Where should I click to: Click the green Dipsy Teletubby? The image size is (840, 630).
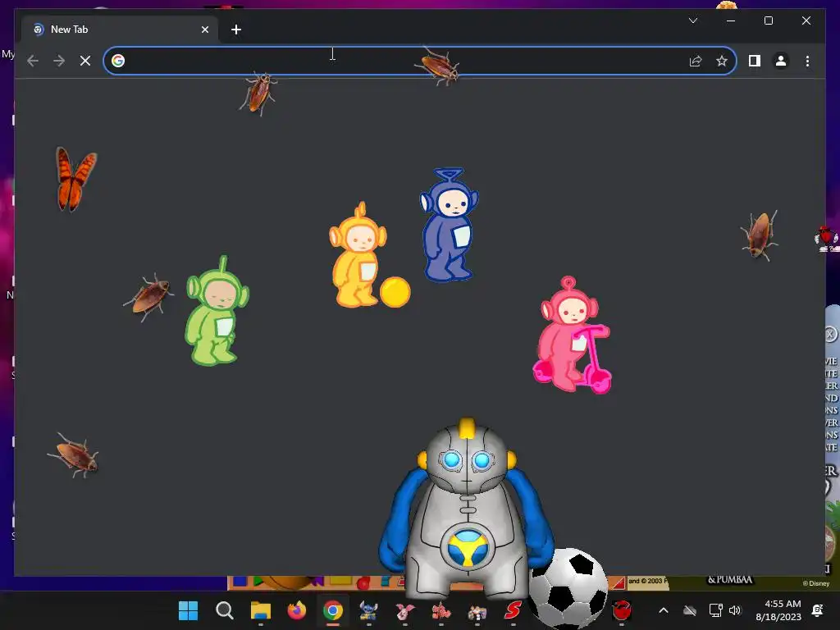click(217, 312)
